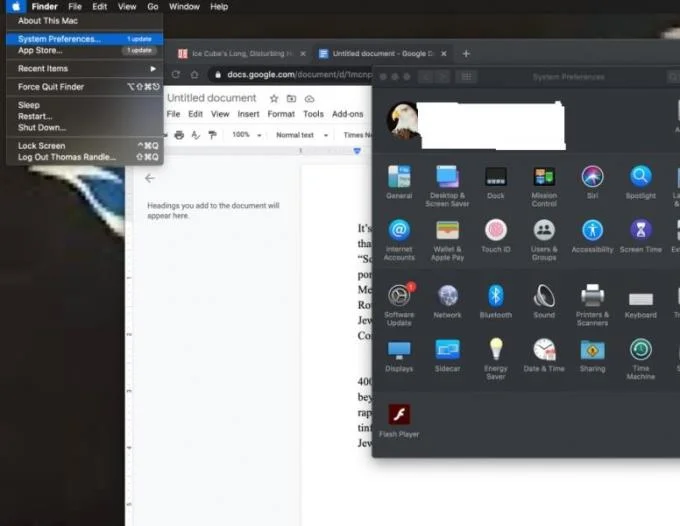Open General preferences pane

pos(399,182)
